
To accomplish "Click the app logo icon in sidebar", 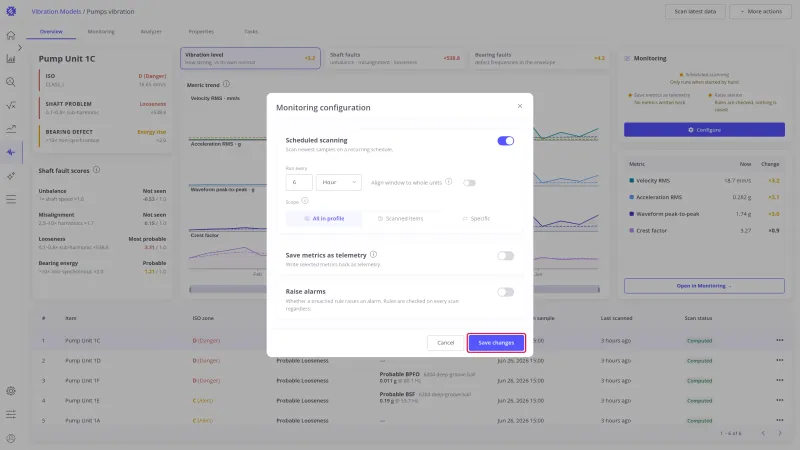I will pyautogui.click(x=11, y=11).
